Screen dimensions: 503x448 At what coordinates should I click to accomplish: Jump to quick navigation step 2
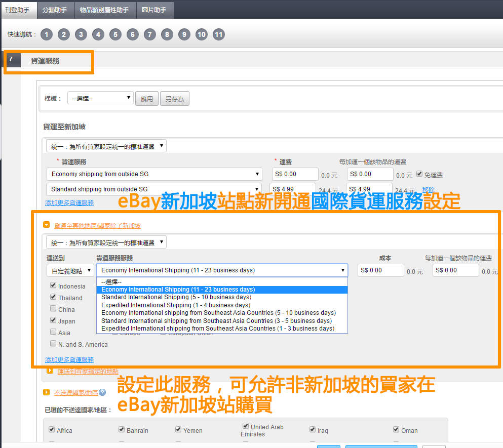[64, 34]
